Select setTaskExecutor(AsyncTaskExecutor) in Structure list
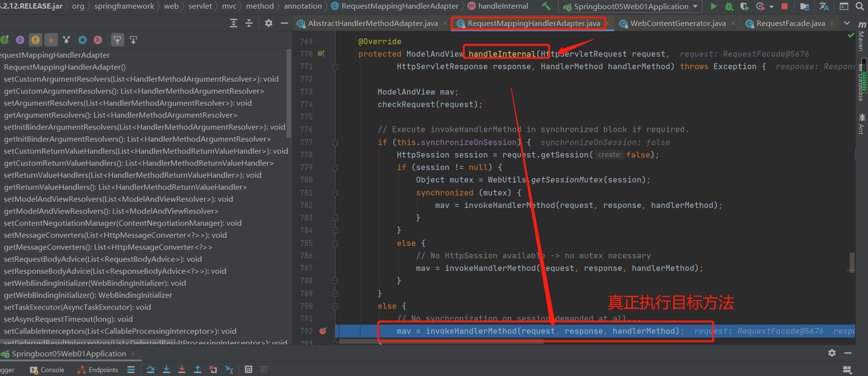Viewport: 868px width, 376px height. point(77,307)
